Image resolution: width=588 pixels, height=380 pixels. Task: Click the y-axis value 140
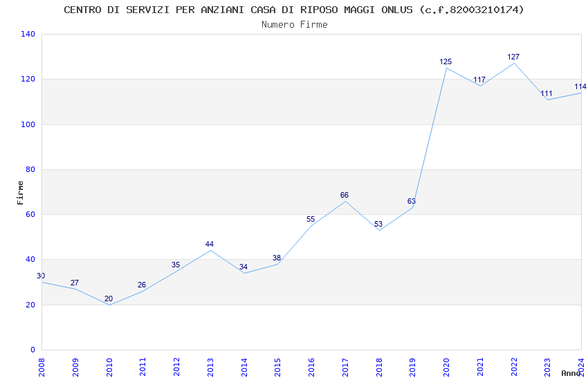[28, 34]
